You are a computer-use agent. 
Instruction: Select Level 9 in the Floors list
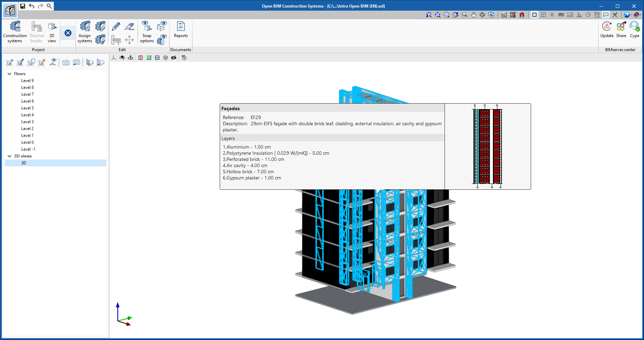(x=27, y=81)
